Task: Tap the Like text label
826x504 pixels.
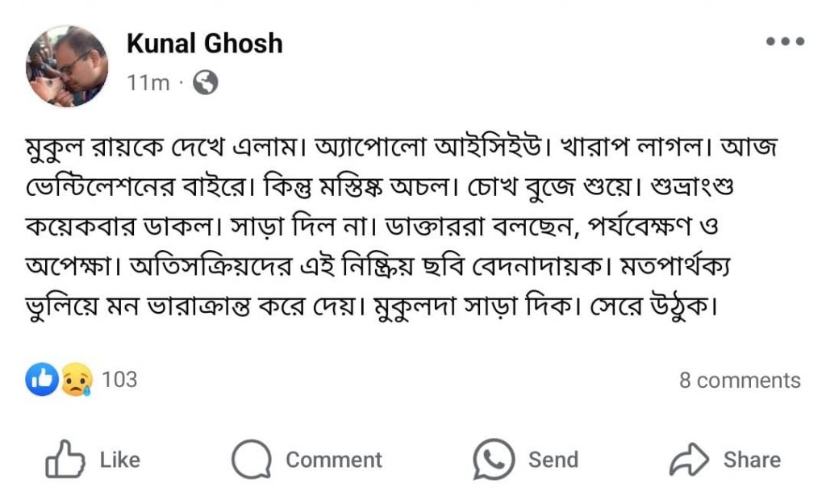Action: tap(120, 460)
